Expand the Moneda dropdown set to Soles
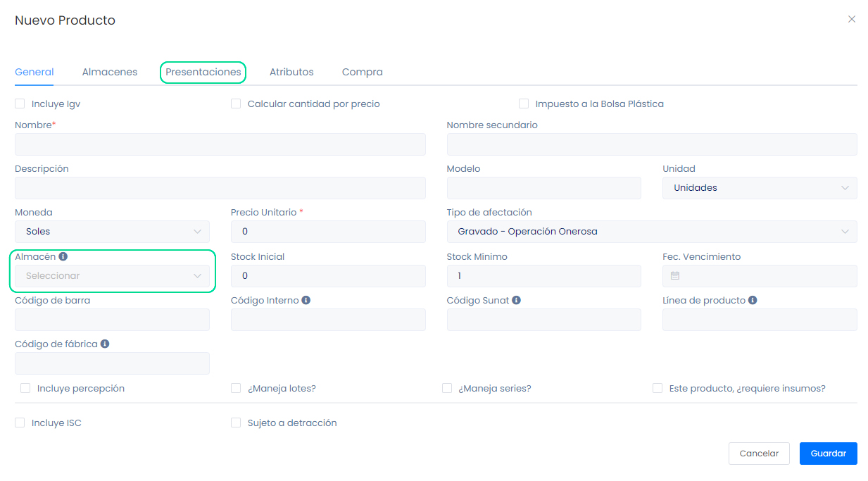The image size is (868, 481). coord(112,232)
